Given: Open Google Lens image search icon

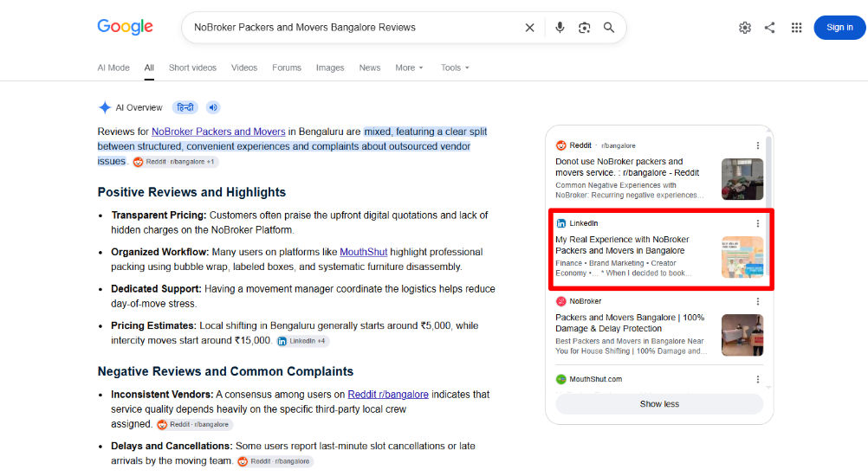Looking at the screenshot, I should pos(584,28).
